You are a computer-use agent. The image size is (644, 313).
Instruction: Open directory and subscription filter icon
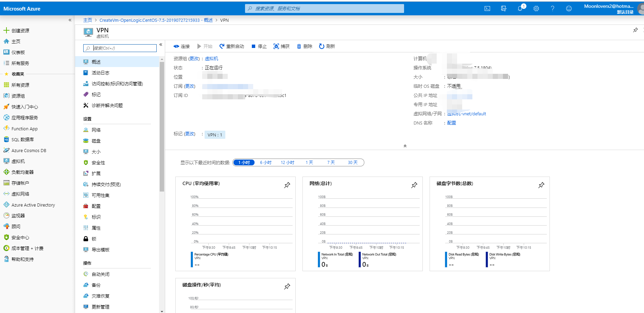pos(504,9)
